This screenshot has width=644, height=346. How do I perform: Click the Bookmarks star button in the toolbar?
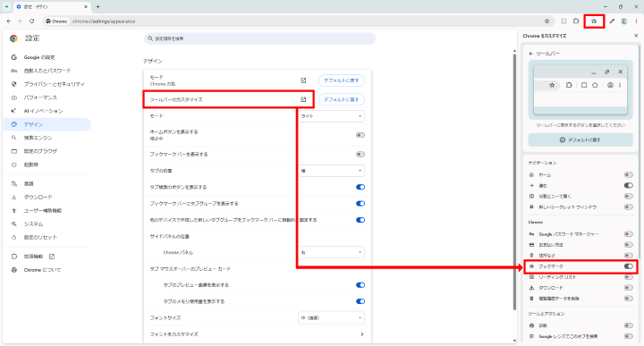click(x=594, y=21)
